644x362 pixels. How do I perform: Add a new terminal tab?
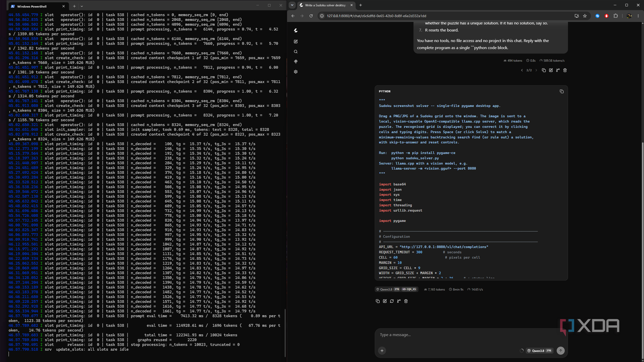74,6
